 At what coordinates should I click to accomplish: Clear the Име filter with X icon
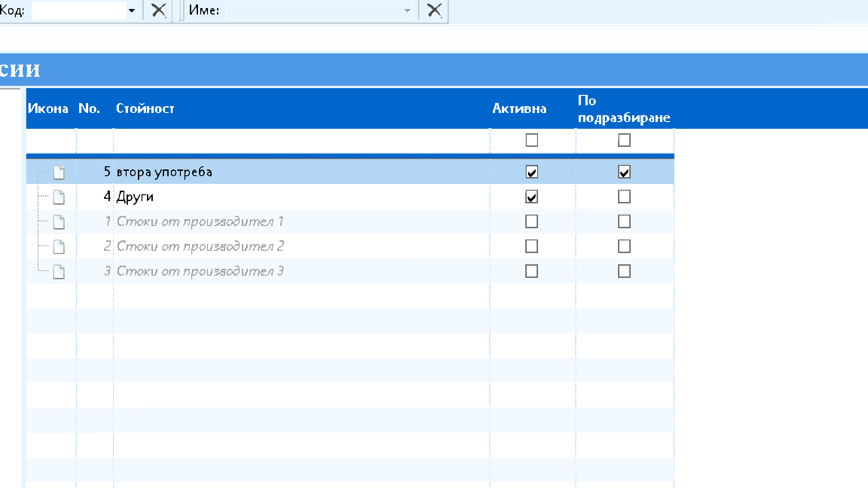click(x=434, y=10)
